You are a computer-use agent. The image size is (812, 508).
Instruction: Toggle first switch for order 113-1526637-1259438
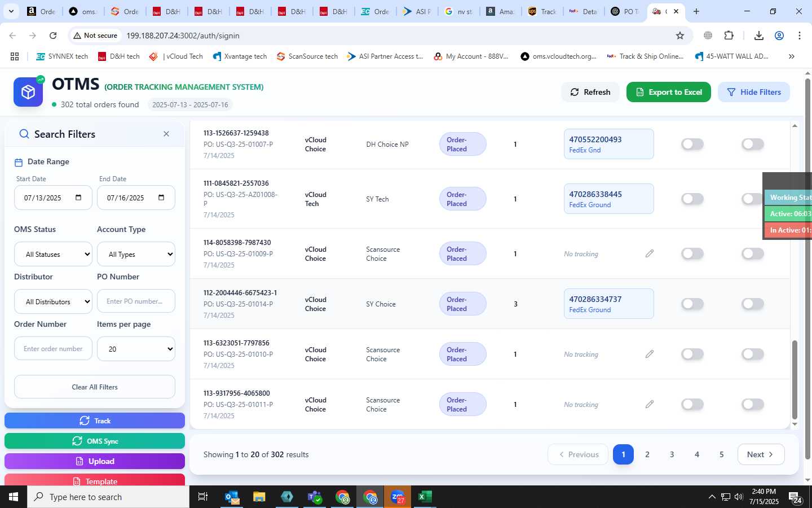[692, 144]
